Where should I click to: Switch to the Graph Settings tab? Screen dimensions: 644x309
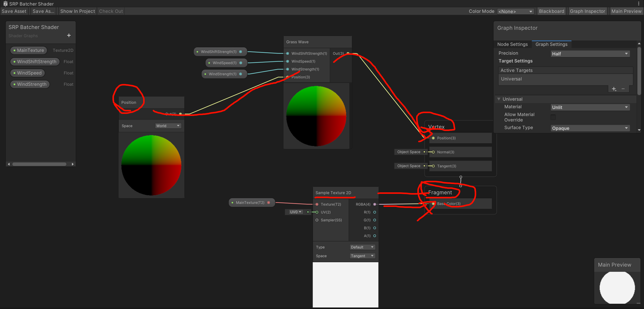[551, 44]
